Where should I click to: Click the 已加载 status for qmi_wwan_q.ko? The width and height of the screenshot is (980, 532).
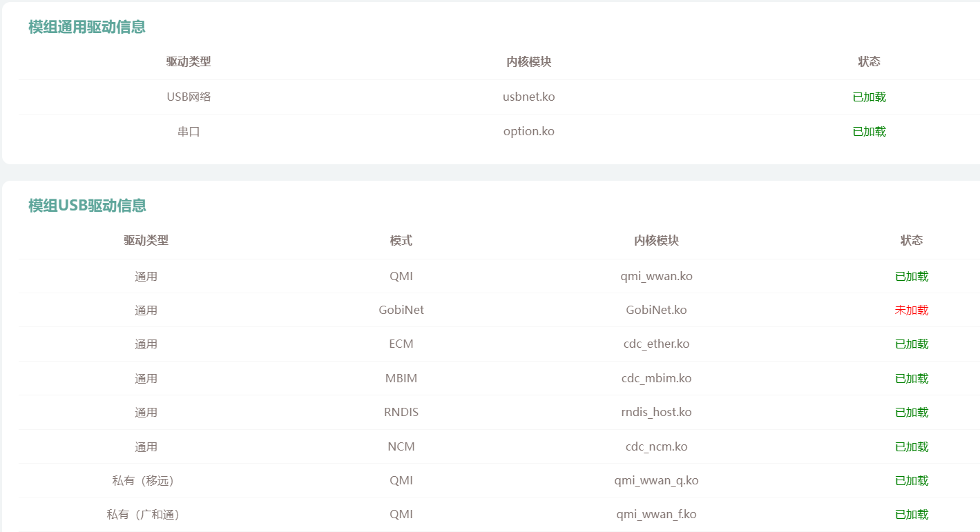911,480
